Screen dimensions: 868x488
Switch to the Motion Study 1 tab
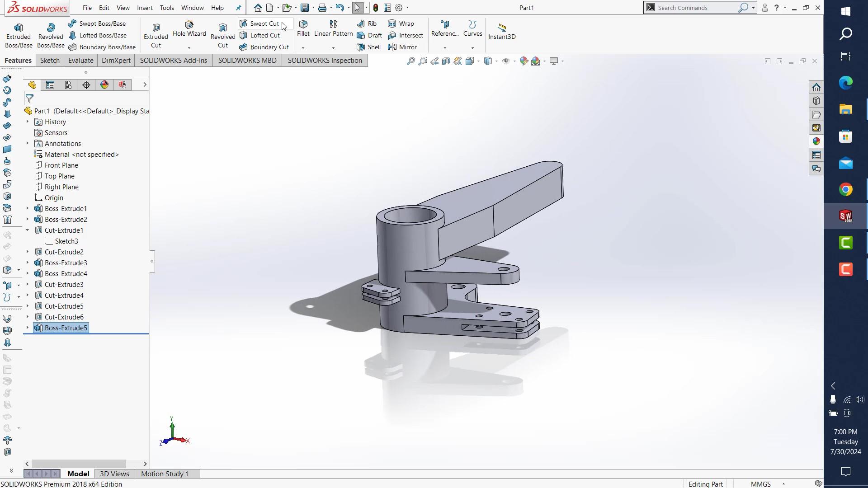(165, 474)
